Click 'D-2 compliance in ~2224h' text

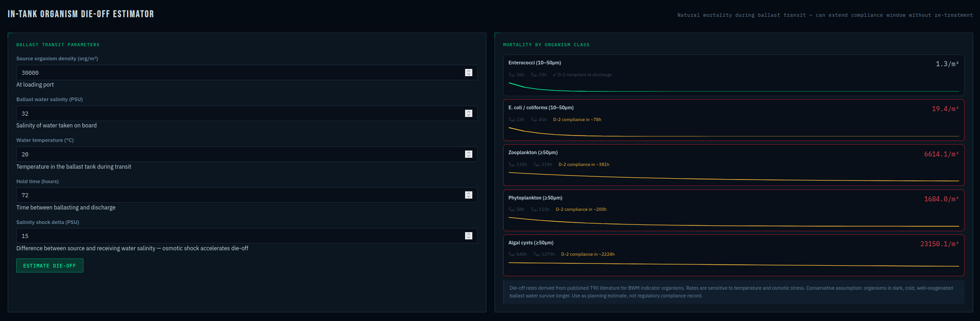[588, 254]
